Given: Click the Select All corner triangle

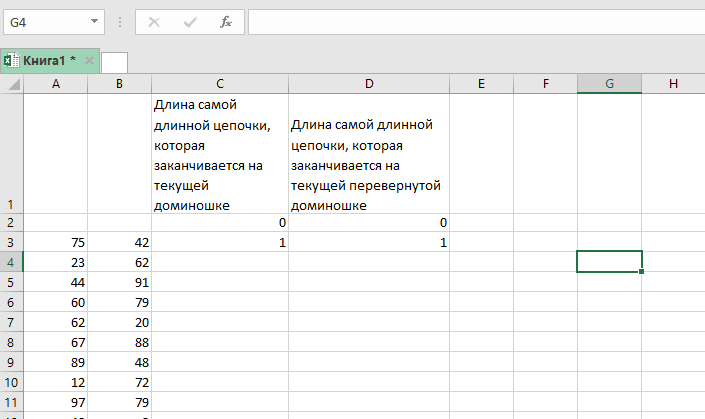Looking at the screenshot, I should [x=12, y=85].
